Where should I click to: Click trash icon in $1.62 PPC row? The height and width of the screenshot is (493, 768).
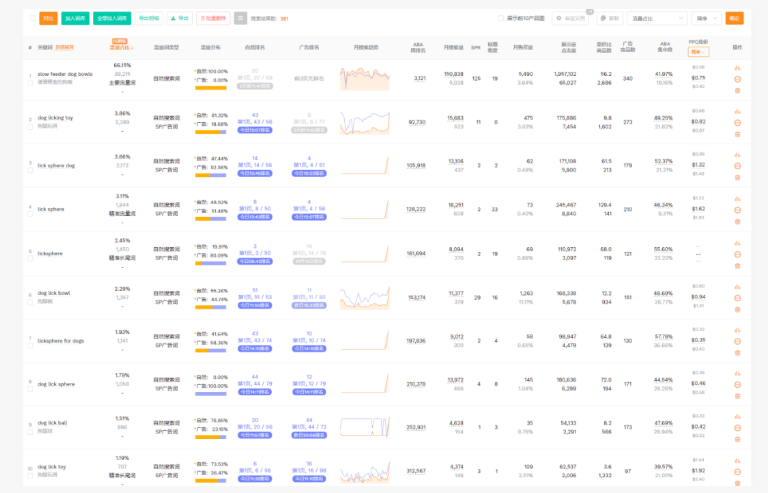[x=737, y=221]
